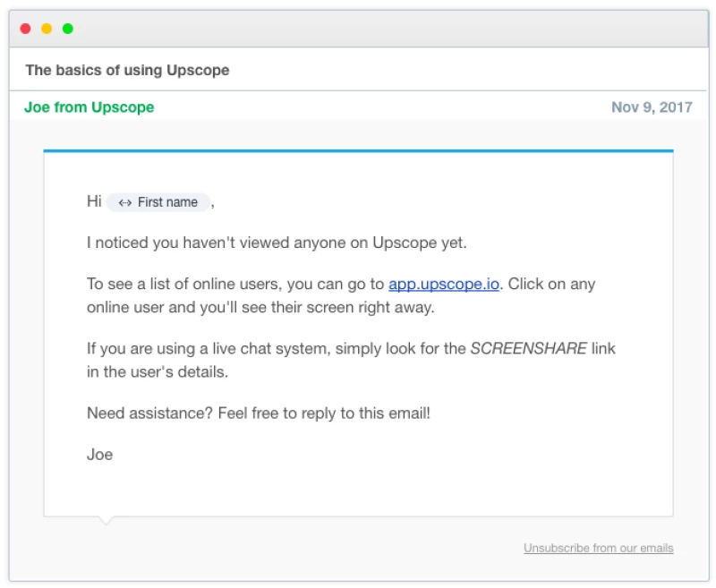
Task: Click the speech bubble tail below message
Action: [x=106, y=520]
